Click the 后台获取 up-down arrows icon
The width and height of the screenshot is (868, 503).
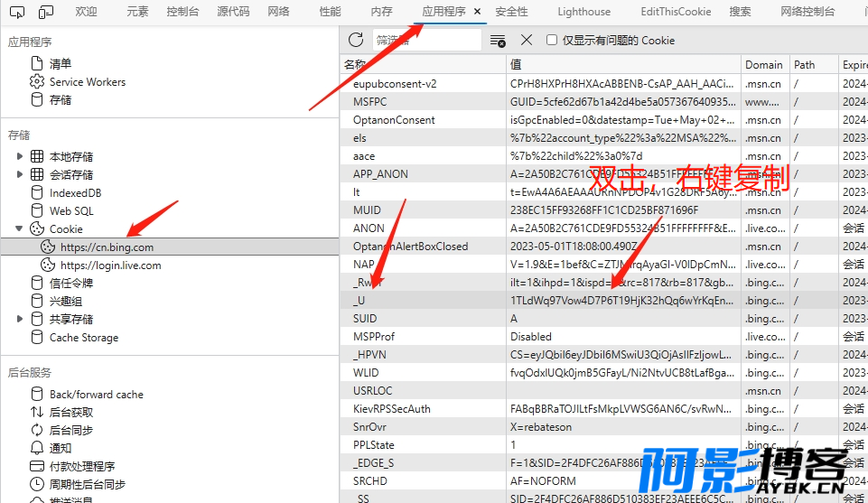coord(36,413)
